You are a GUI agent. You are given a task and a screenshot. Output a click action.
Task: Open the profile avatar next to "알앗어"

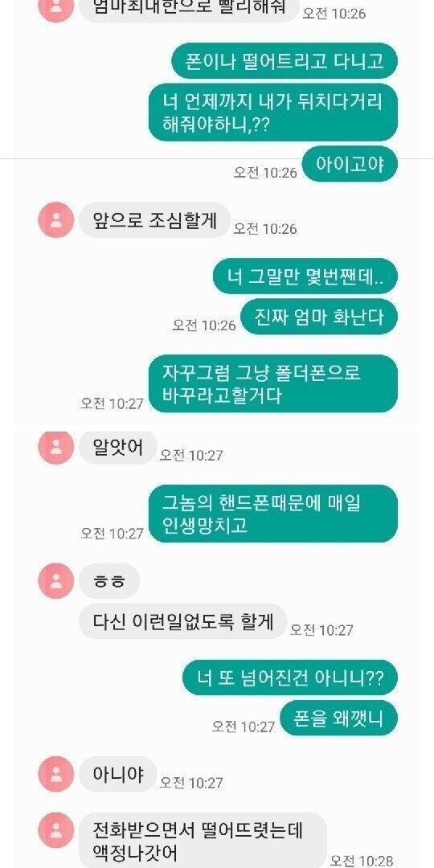pyautogui.click(x=55, y=446)
